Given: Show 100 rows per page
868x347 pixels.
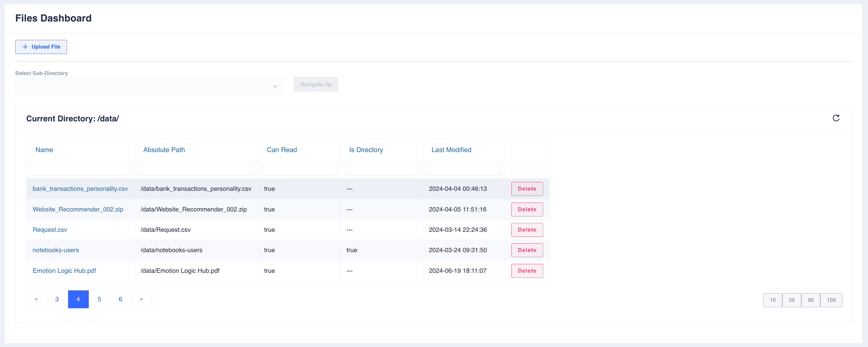Looking at the screenshot, I should tap(831, 300).
